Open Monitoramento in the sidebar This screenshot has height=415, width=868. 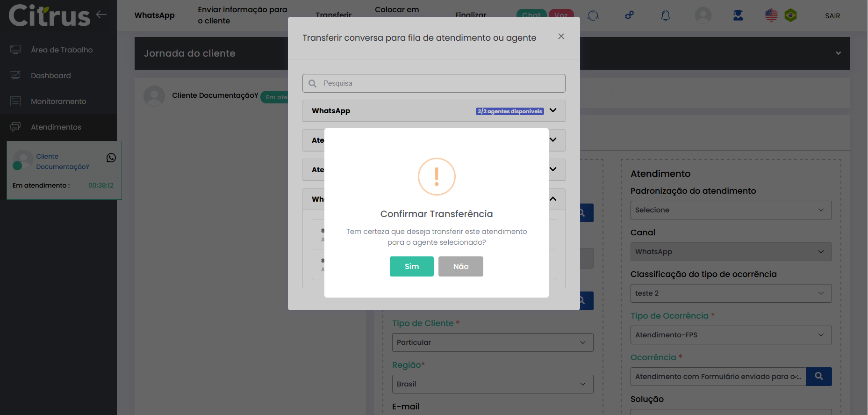coord(58,101)
